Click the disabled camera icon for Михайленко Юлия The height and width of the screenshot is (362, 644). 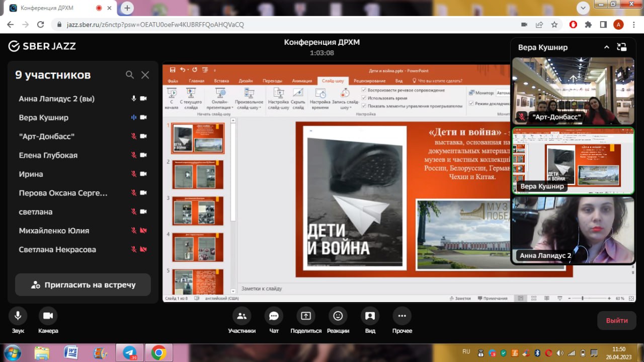point(143,231)
